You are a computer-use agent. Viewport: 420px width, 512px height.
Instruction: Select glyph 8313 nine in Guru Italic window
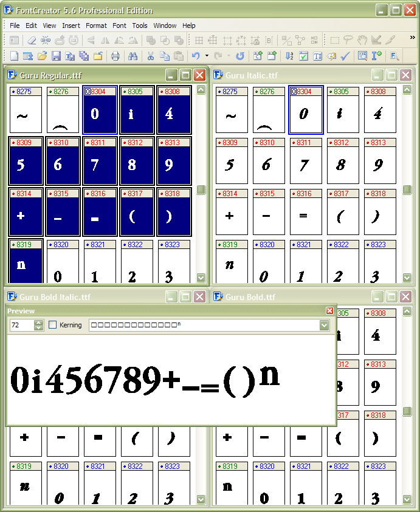380,161
